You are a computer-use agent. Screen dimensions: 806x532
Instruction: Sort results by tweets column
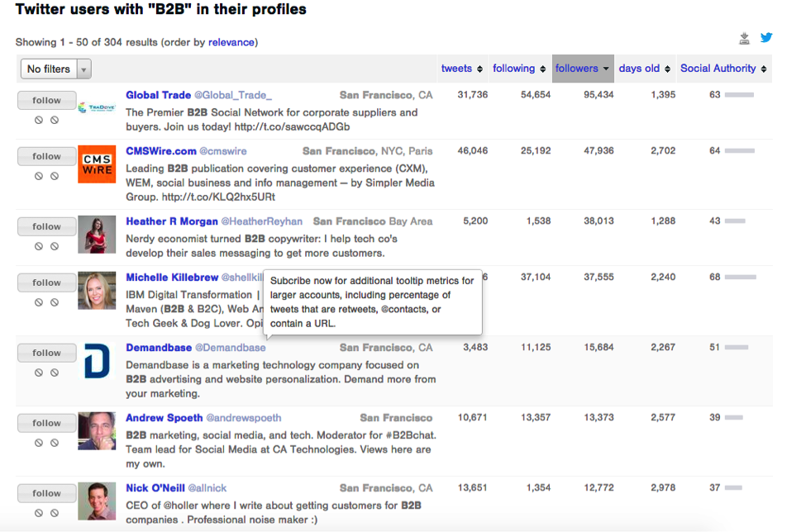point(461,69)
